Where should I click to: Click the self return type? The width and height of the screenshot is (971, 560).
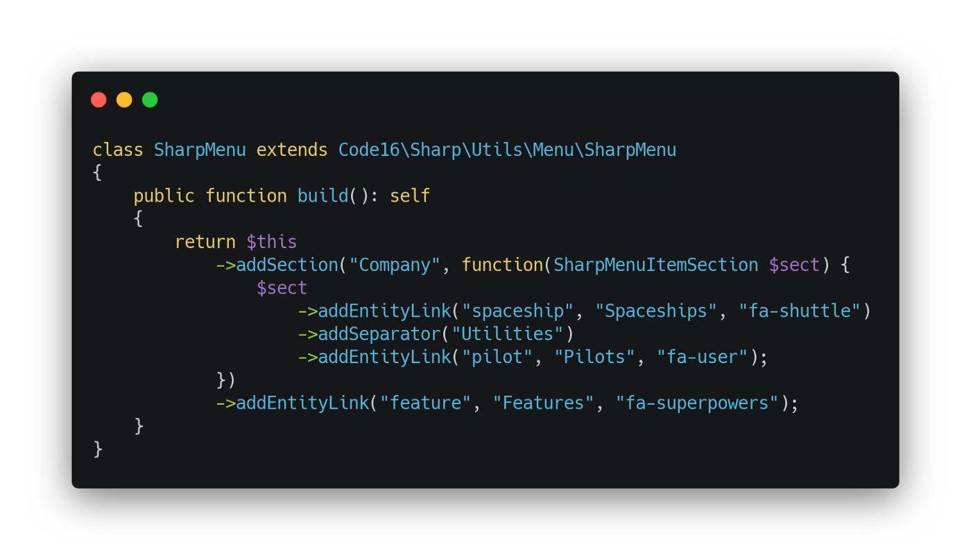(x=410, y=195)
